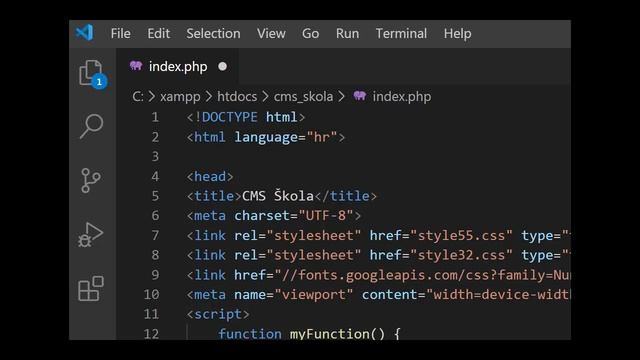640x360 pixels.
Task: Open the Edit menu
Action: click(158, 33)
